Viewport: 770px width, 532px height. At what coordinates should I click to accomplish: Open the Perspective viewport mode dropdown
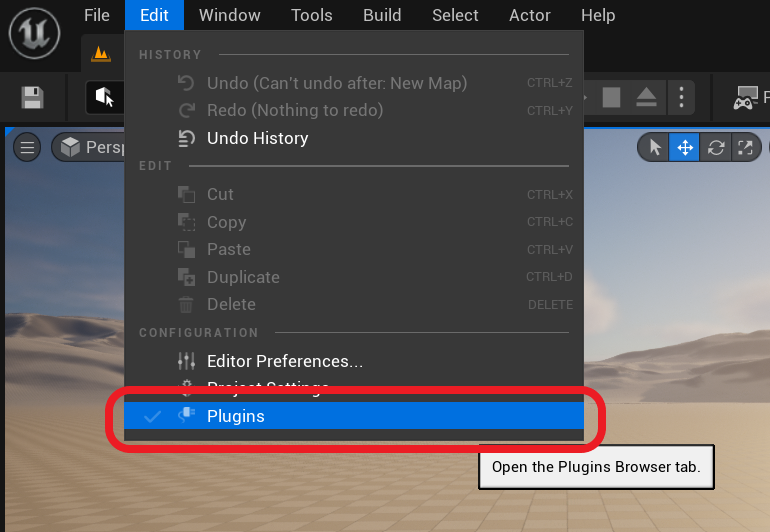(90, 148)
